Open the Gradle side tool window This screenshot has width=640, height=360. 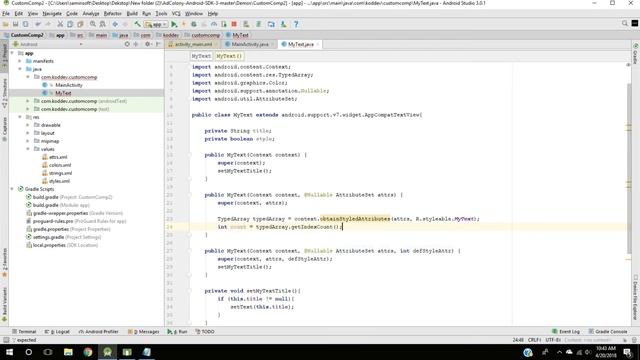coord(636,53)
